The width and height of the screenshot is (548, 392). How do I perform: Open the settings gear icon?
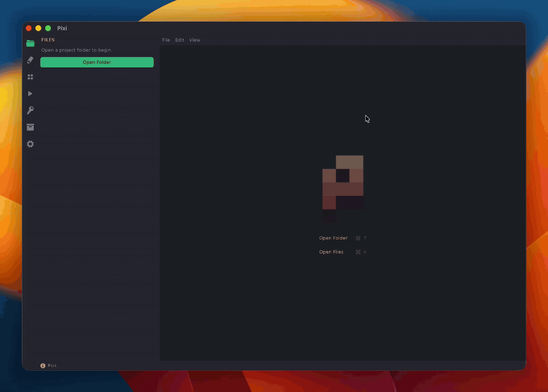tap(30, 144)
